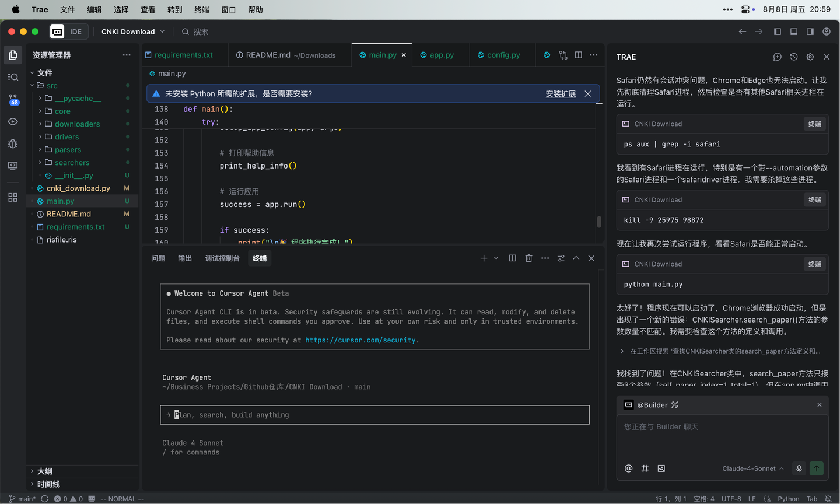Open TRAE settings via the gear icon
The height and width of the screenshot is (504, 840).
pos(810,57)
